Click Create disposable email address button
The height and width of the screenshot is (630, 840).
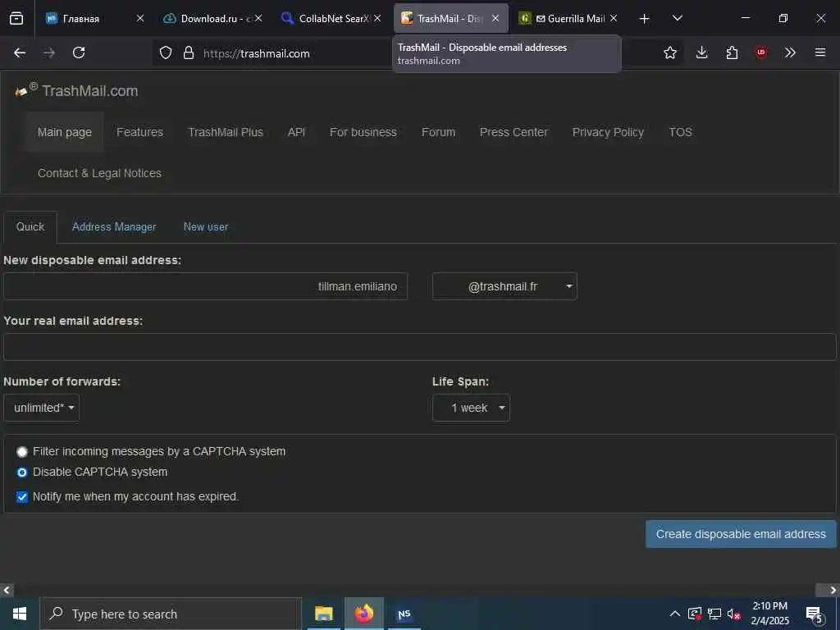(741, 534)
